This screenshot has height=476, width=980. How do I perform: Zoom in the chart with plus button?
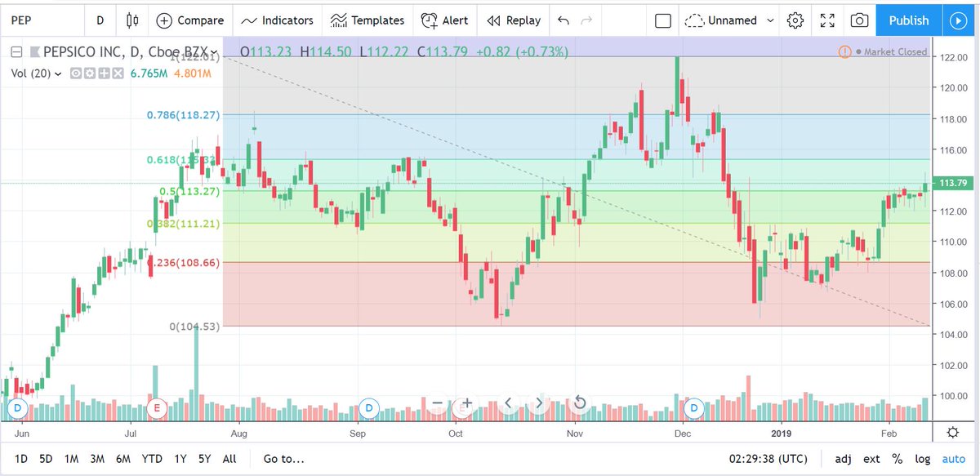(x=467, y=403)
